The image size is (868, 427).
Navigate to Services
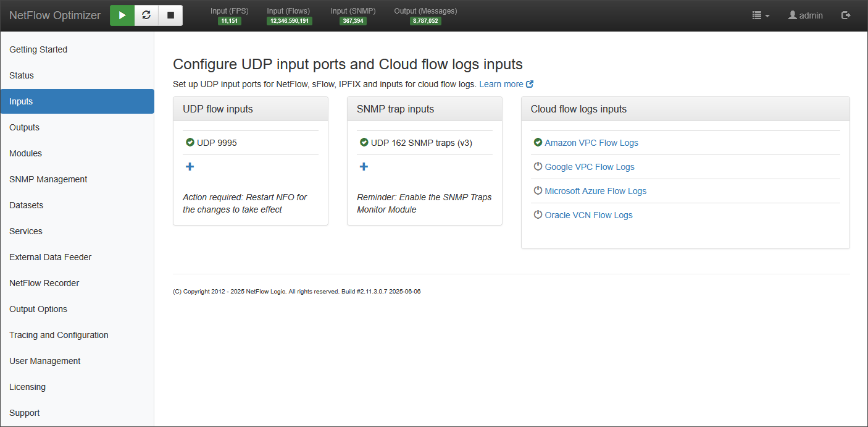coord(77,231)
